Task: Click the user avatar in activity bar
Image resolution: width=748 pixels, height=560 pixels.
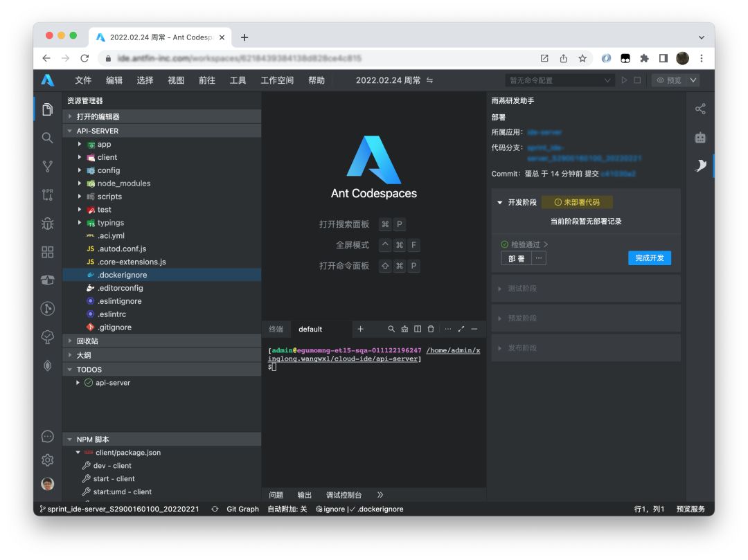Action: coord(47,484)
